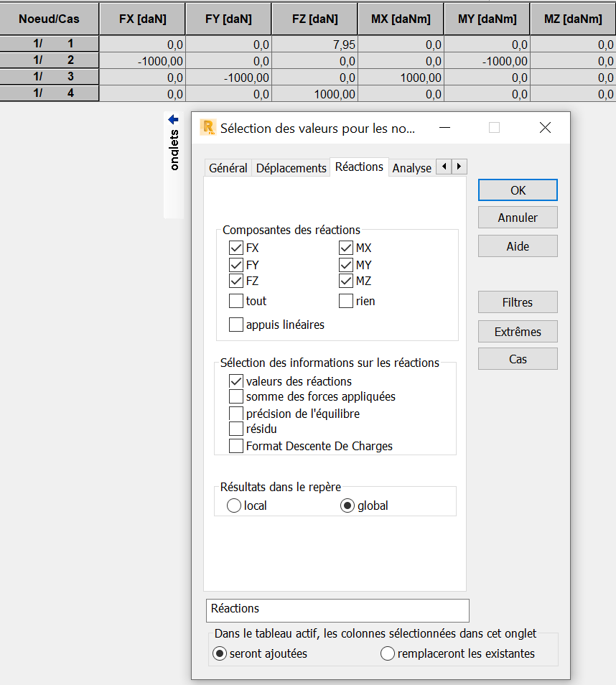
Task: Confirm the dialog with OK
Action: coord(518,190)
